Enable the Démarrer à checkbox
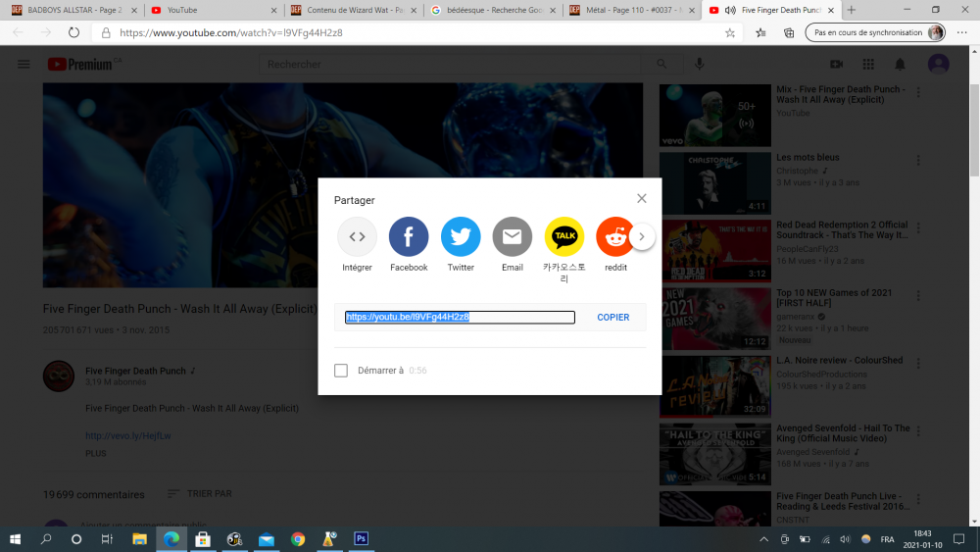 click(341, 371)
